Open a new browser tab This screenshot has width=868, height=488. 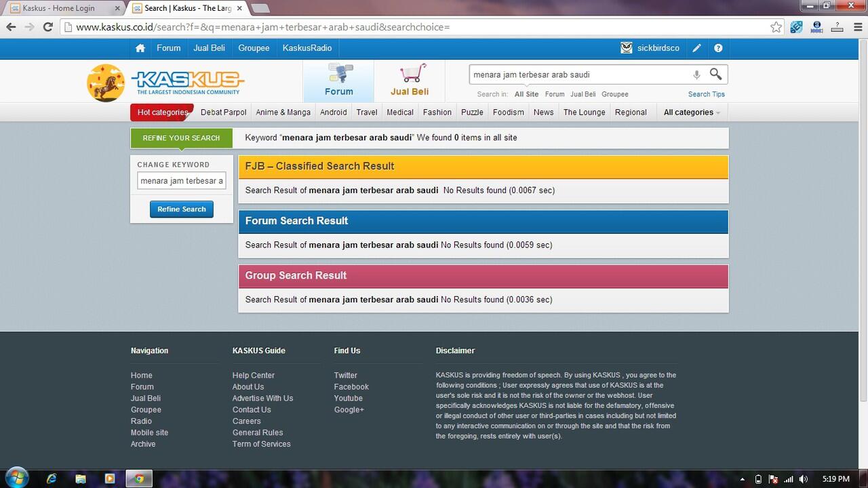260,9
